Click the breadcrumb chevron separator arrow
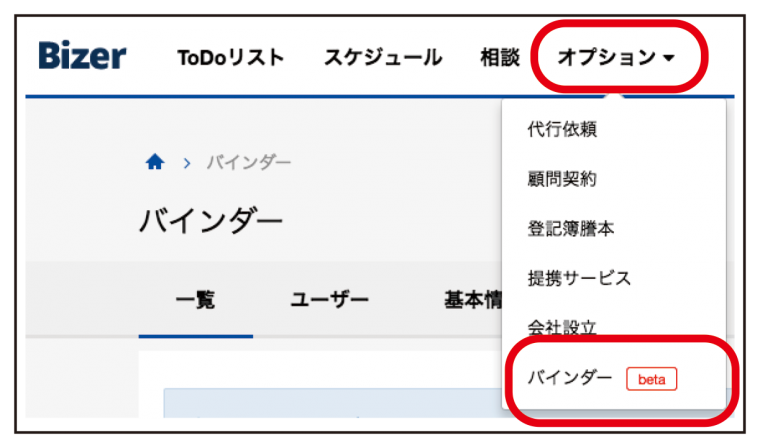 187,163
